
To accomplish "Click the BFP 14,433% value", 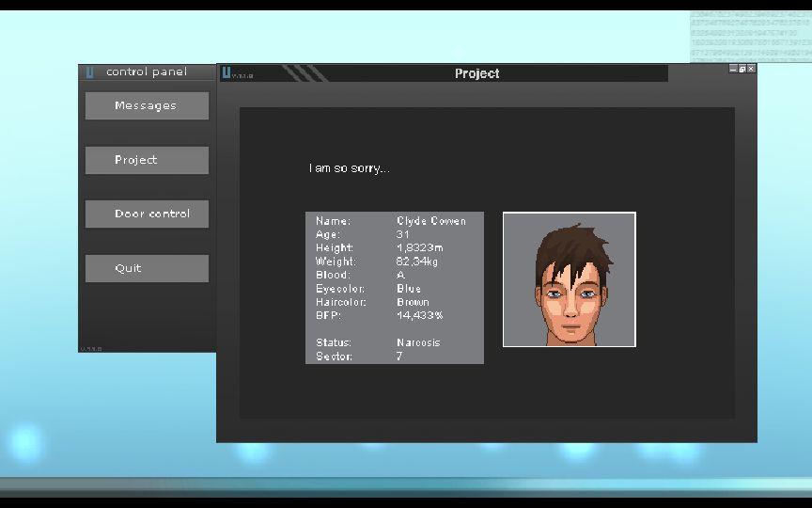I will click(419, 316).
